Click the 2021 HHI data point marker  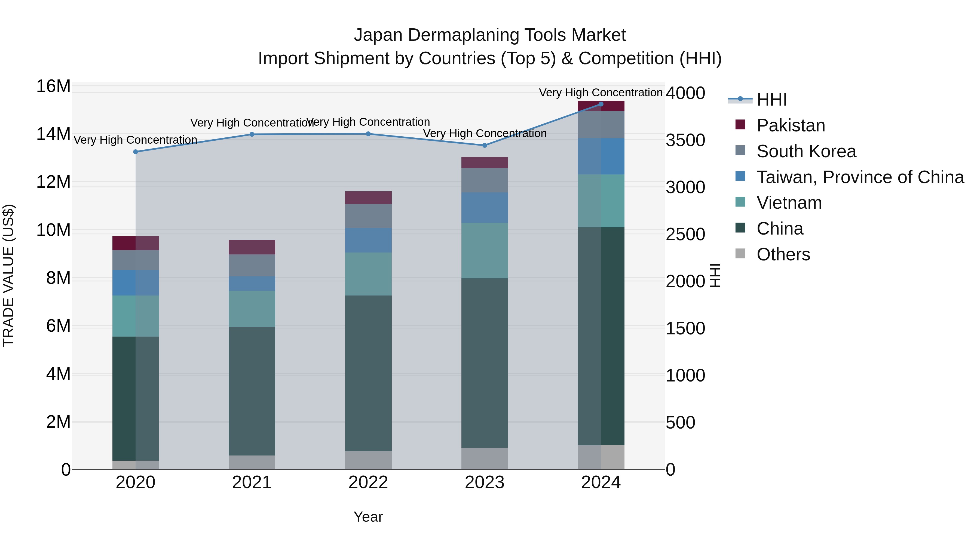(x=252, y=134)
